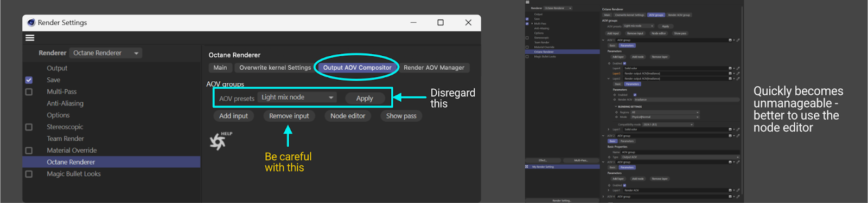Toggle Enabled checkbox above Layer4 Solid color
The image size is (868, 203).
pyautogui.click(x=624, y=63)
